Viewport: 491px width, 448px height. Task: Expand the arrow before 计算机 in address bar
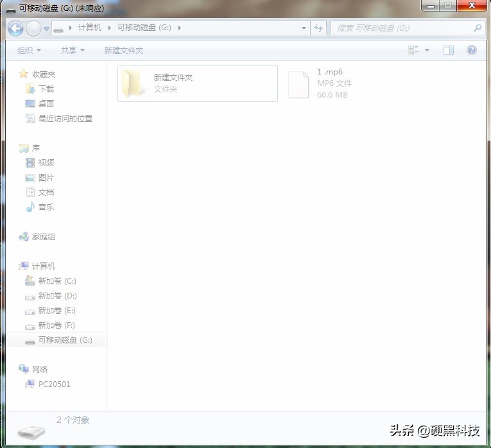(71, 28)
